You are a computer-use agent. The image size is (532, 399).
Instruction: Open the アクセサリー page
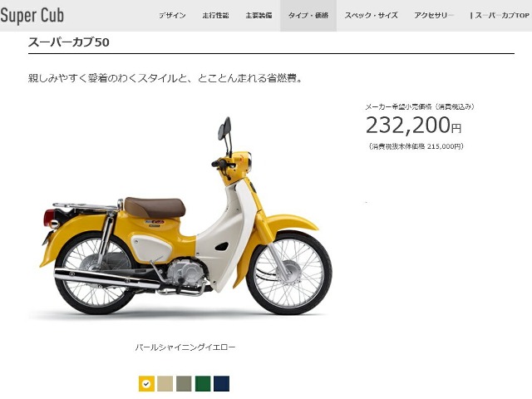pyautogui.click(x=434, y=16)
